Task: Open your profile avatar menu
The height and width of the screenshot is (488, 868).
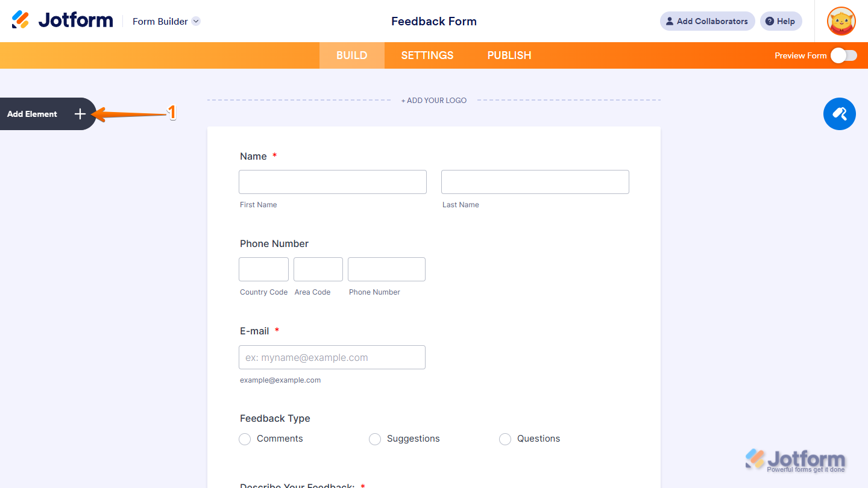Action: coord(841,21)
